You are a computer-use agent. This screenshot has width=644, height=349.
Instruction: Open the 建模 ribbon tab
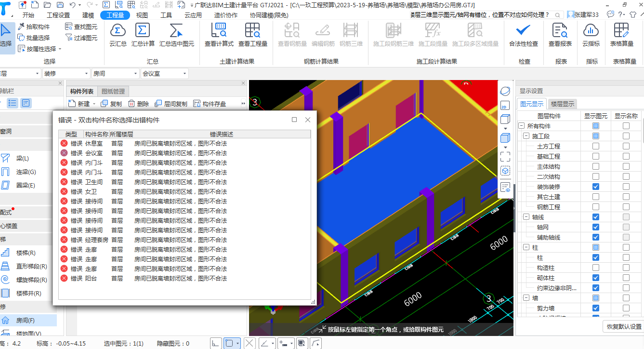click(x=88, y=15)
